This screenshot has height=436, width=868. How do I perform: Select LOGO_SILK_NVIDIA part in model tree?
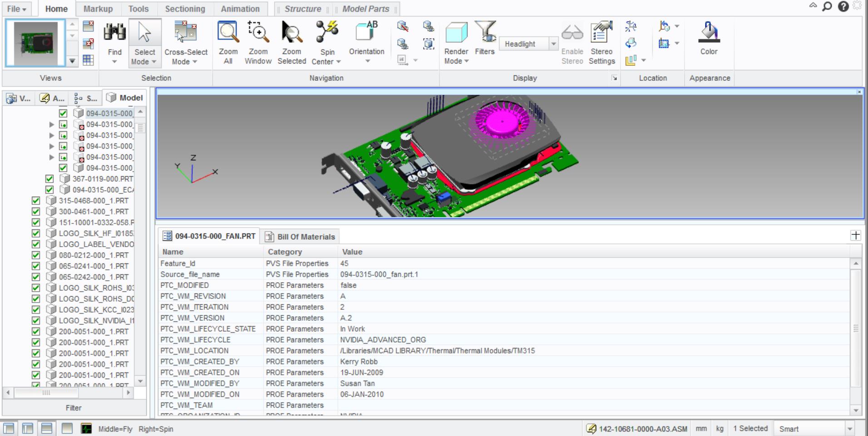point(96,321)
